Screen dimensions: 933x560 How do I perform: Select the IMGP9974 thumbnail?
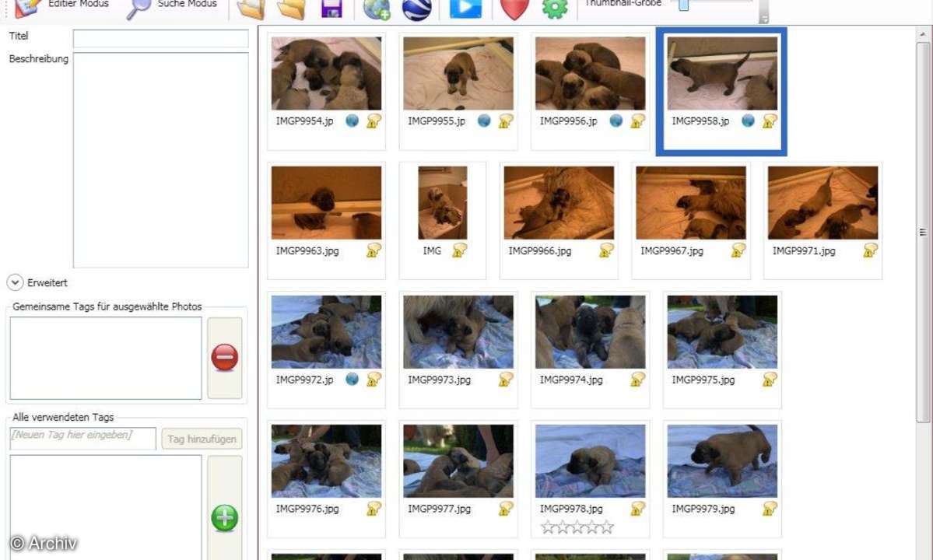591,331
